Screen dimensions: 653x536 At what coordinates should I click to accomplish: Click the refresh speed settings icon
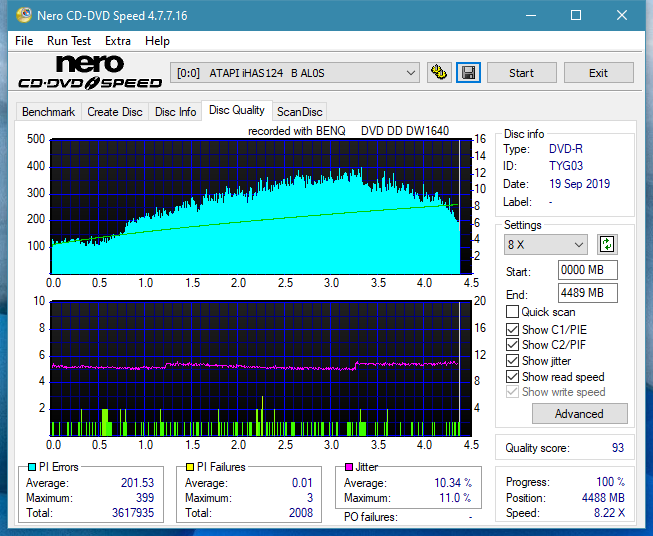pyautogui.click(x=607, y=244)
